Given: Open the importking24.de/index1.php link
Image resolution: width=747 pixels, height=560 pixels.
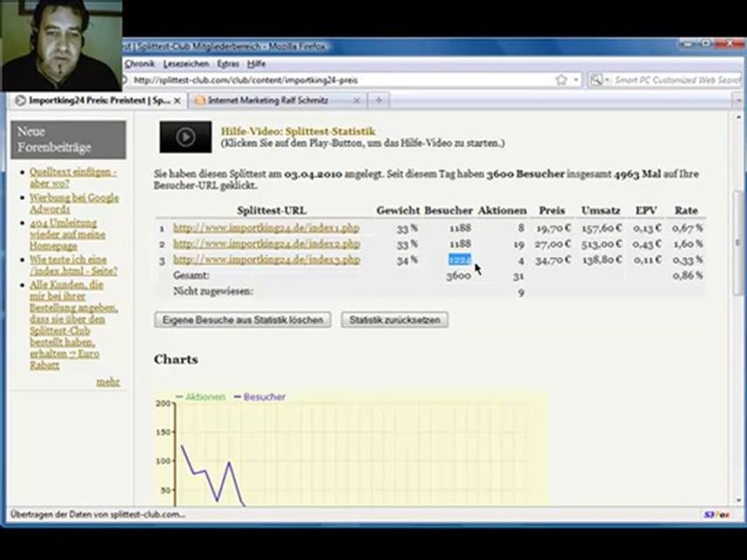Looking at the screenshot, I should point(266,228).
